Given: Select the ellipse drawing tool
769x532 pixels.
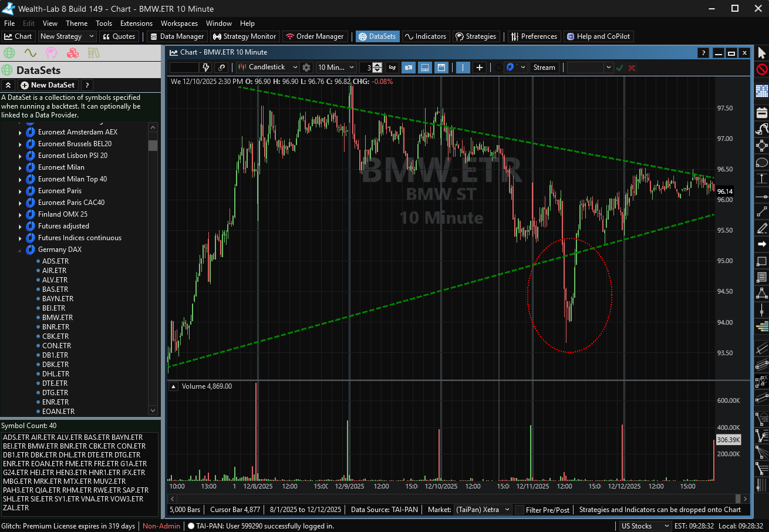Looking at the screenshot, I should pos(761,162).
